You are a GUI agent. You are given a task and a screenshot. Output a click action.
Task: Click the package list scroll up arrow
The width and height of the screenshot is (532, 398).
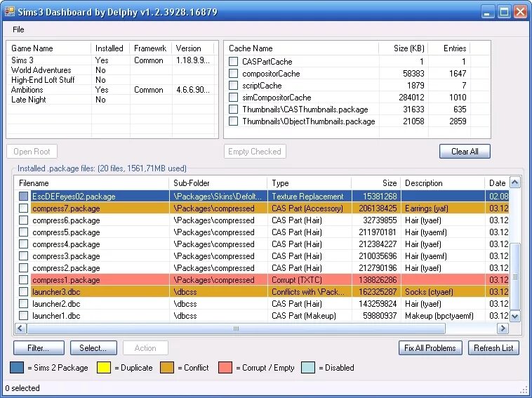point(514,183)
